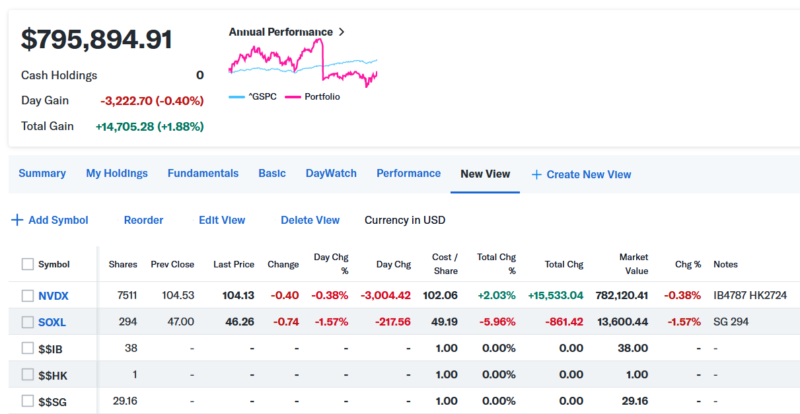The height and width of the screenshot is (414, 800).
Task: Tick the $$HK row checkbox
Action: [x=28, y=374]
